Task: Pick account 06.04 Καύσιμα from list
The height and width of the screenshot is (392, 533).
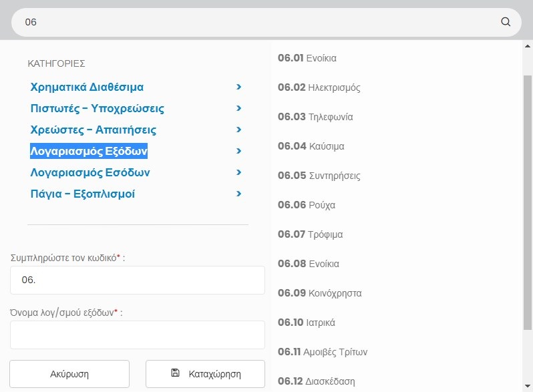Action: 311,146
